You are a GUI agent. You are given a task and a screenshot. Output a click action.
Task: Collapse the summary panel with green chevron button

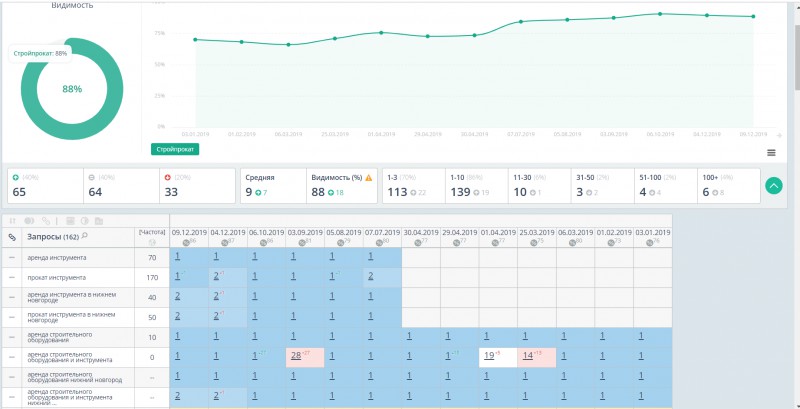pyautogui.click(x=773, y=186)
